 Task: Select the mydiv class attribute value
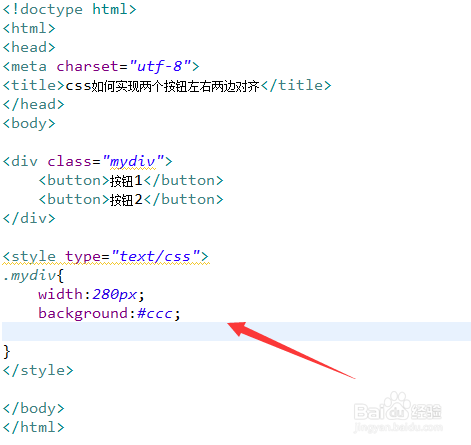click(x=133, y=162)
